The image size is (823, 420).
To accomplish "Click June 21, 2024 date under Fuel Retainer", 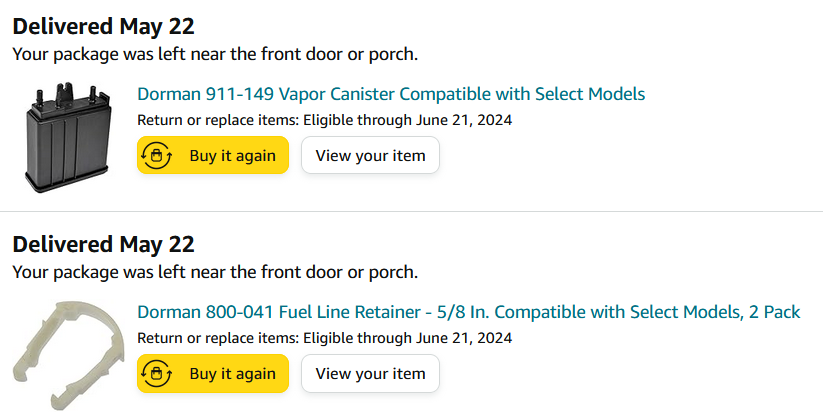I will [464, 338].
